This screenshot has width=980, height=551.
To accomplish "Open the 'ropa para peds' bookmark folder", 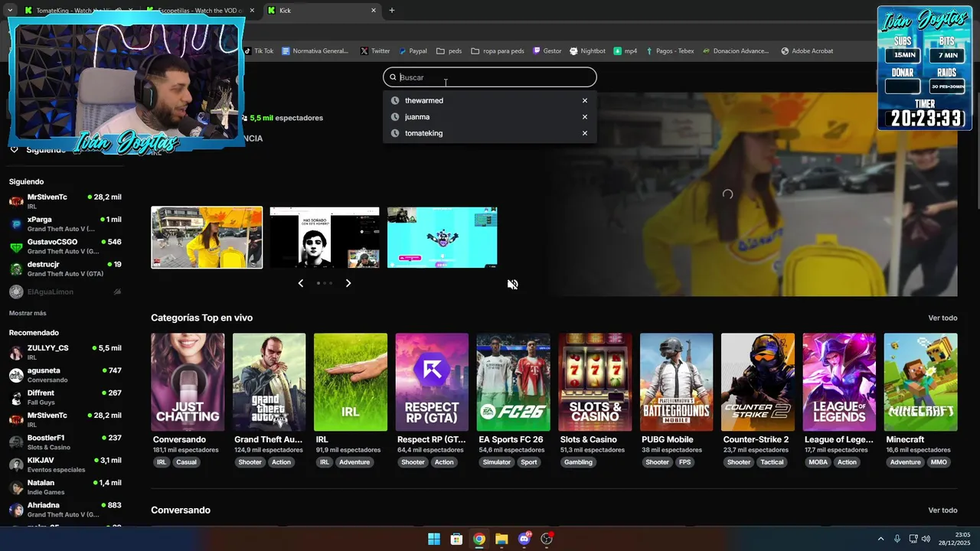I will click(x=498, y=51).
